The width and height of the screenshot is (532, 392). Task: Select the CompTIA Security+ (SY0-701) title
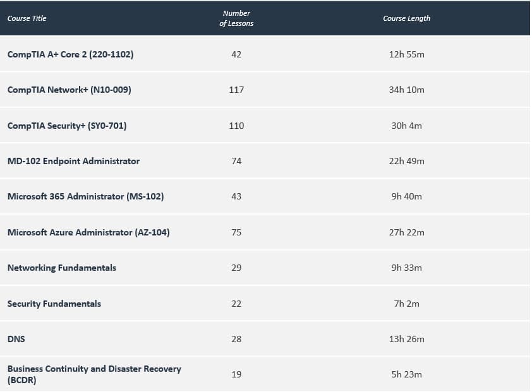(x=67, y=126)
